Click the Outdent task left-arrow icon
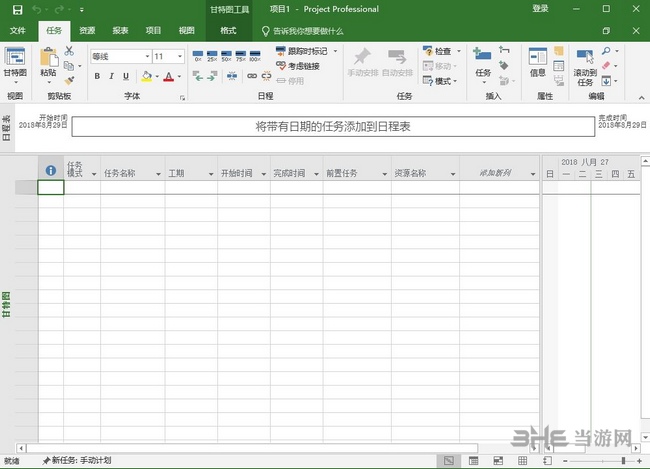 pos(198,76)
